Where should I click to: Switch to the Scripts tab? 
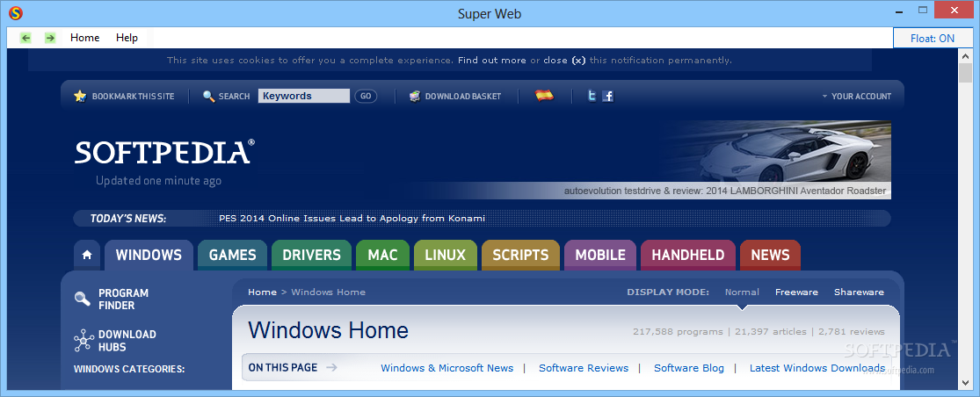(x=520, y=255)
